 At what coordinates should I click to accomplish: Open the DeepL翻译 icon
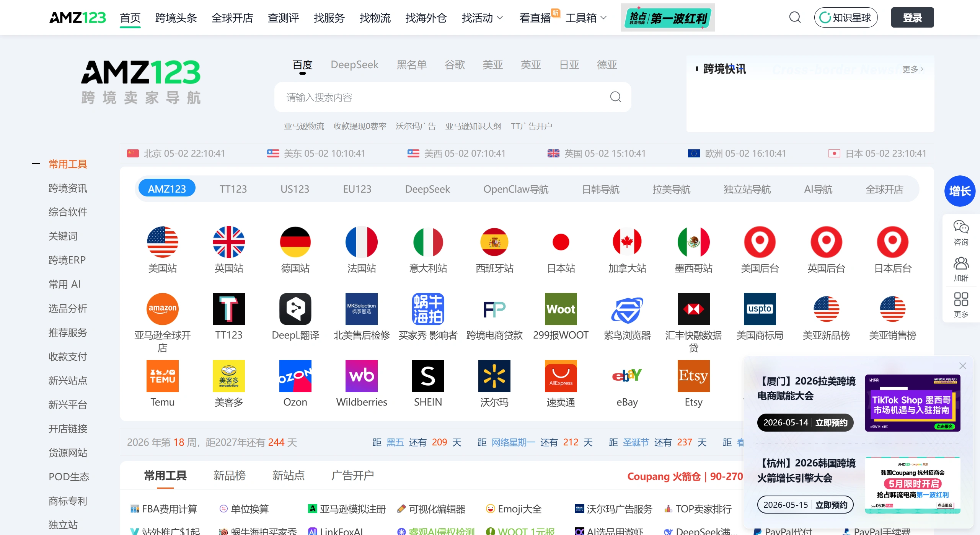click(x=295, y=309)
